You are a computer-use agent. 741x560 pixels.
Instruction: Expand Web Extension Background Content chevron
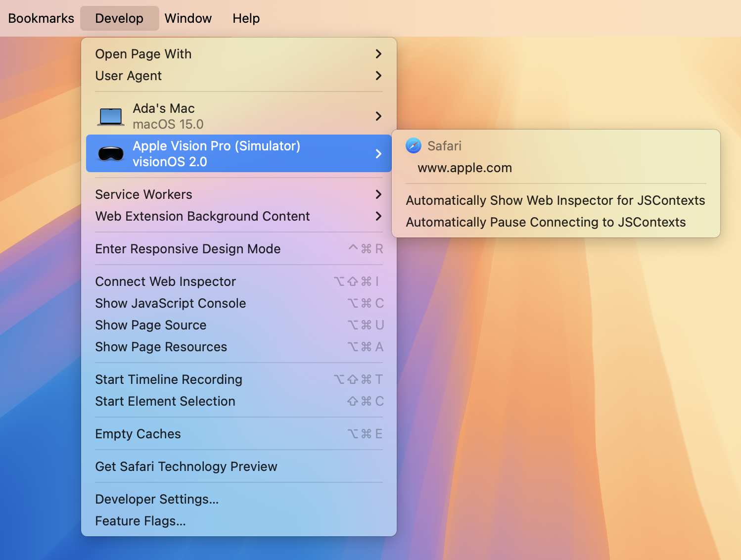click(x=378, y=216)
